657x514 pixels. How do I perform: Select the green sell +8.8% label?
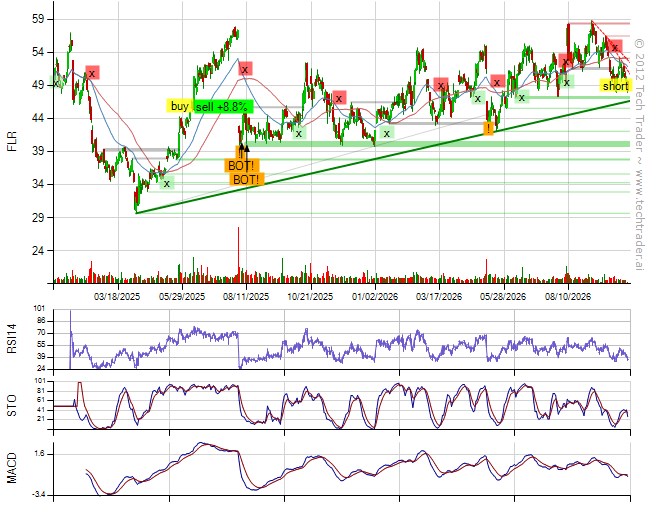pos(224,107)
